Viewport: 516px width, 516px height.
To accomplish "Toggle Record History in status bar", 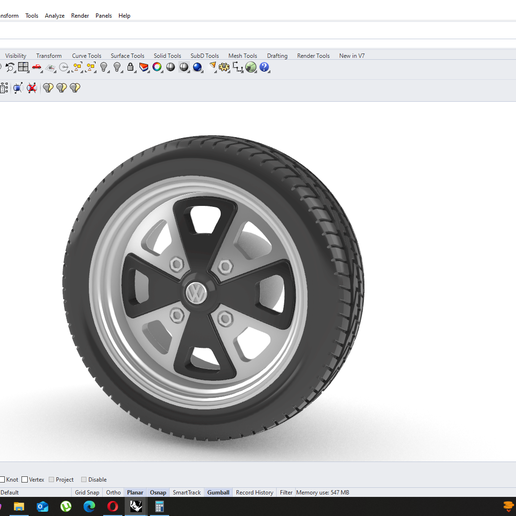I will 254,492.
